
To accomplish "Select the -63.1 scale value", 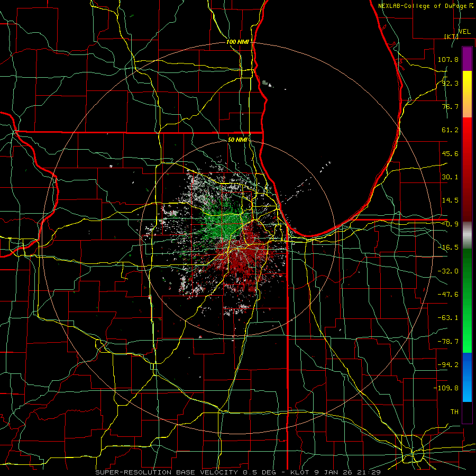I will click(x=448, y=318).
